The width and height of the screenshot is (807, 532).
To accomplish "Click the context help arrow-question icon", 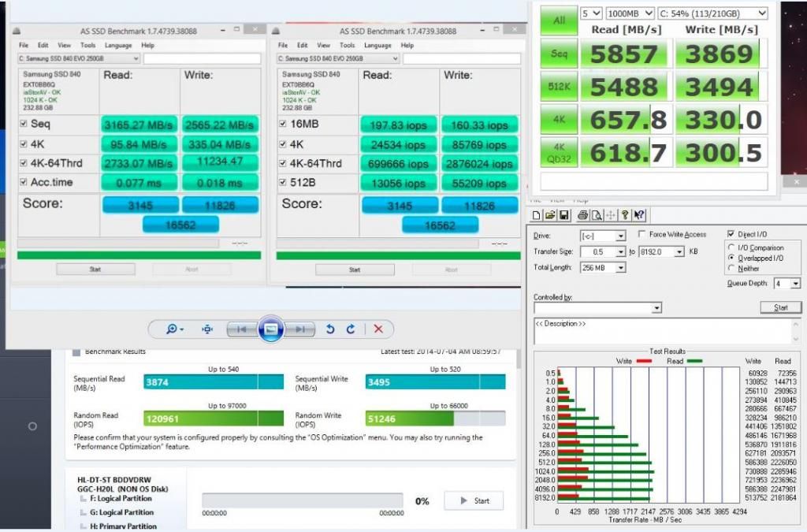I will click(638, 215).
